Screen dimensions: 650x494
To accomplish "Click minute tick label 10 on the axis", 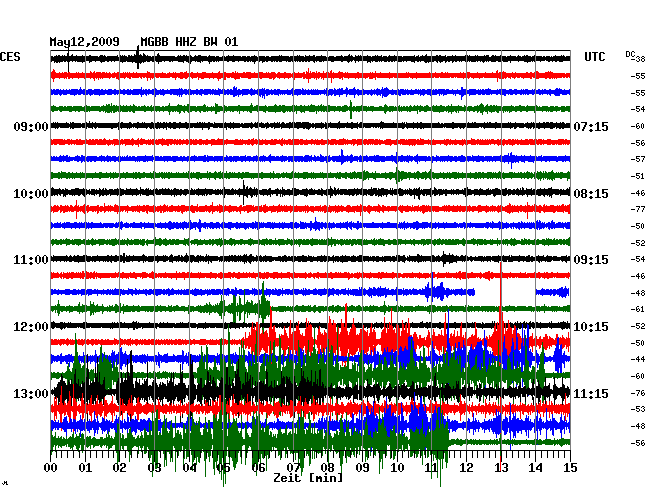I will pos(397,468).
